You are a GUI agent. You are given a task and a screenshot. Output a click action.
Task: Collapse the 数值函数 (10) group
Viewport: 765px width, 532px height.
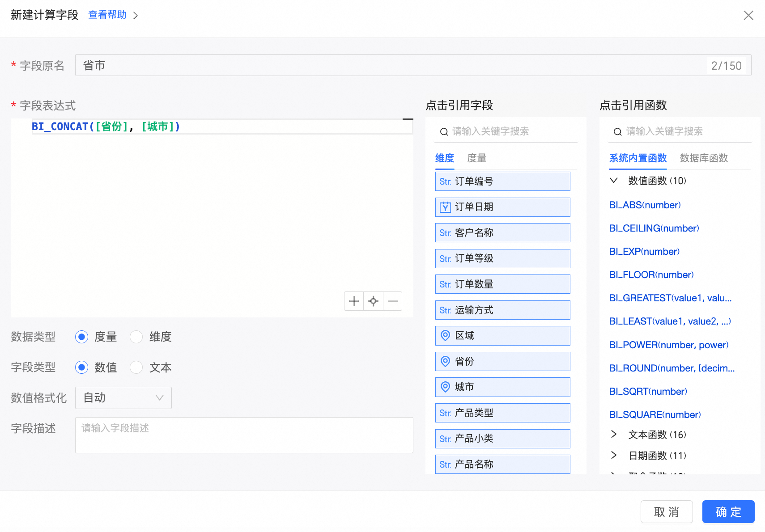click(614, 181)
